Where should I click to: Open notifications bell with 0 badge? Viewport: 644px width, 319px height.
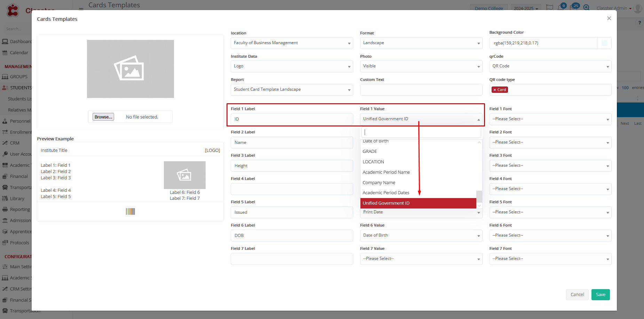(x=560, y=7)
